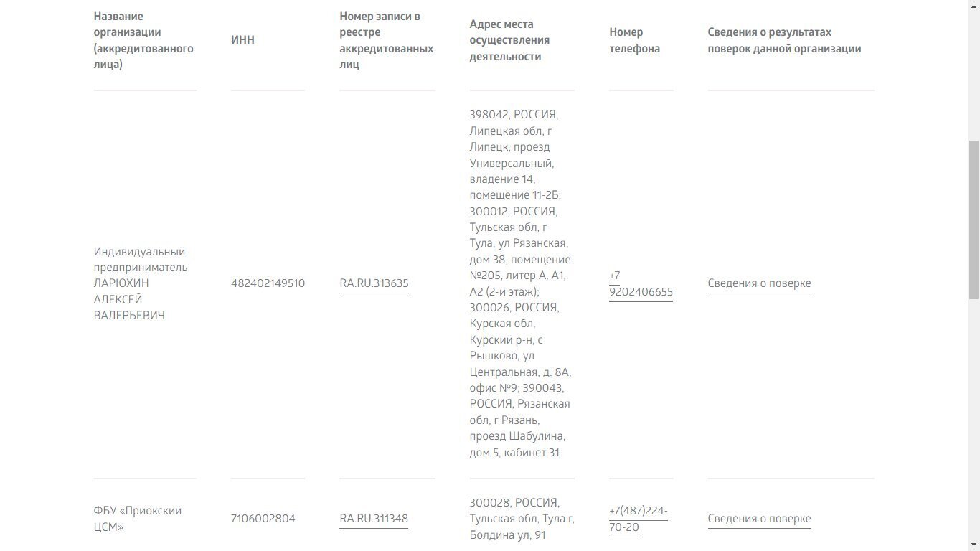The image size is (980, 551).
Task: Click «Сведения о результатах поверок» column header
Action: point(784,40)
